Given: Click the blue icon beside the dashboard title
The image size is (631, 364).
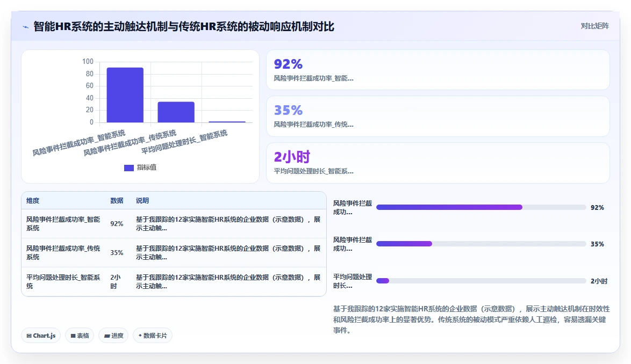Looking at the screenshot, I should click(25, 27).
